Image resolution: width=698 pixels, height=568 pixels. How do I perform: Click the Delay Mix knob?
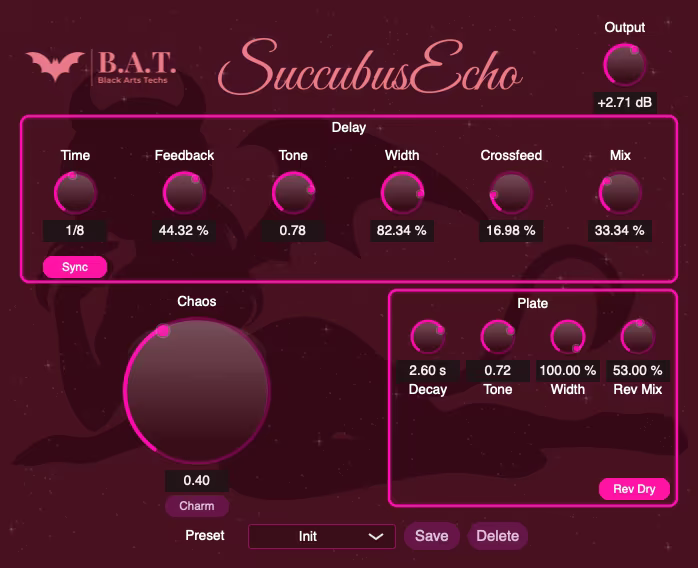pos(620,192)
